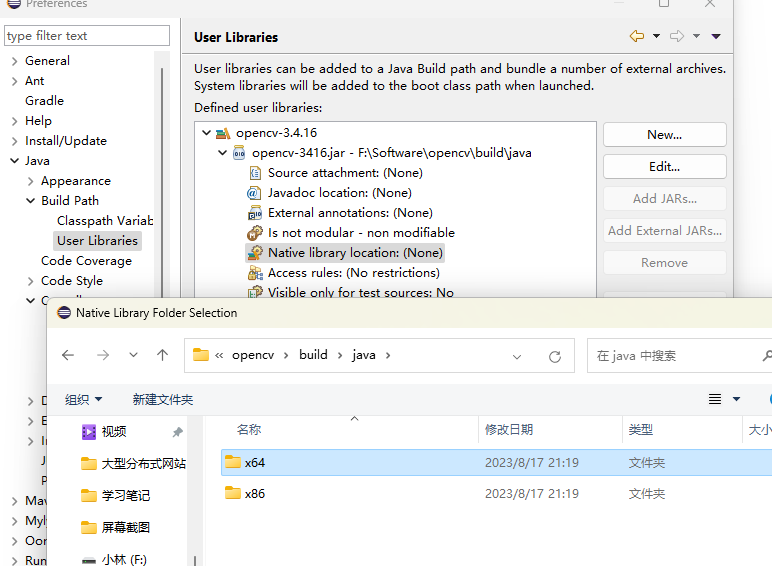Image resolution: width=772 pixels, height=566 pixels.
Task: Click the New... button
Action: pos(665,134)
